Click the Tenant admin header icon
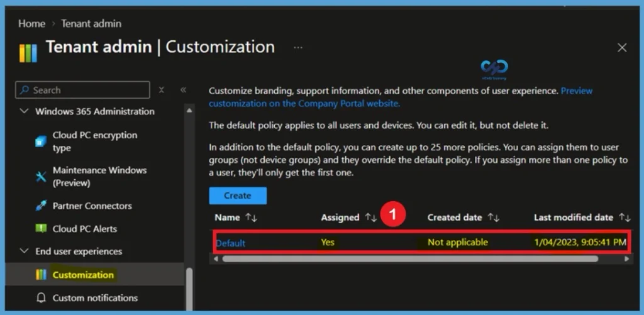Screen dimensions: 644x315 tap(28, 53)
